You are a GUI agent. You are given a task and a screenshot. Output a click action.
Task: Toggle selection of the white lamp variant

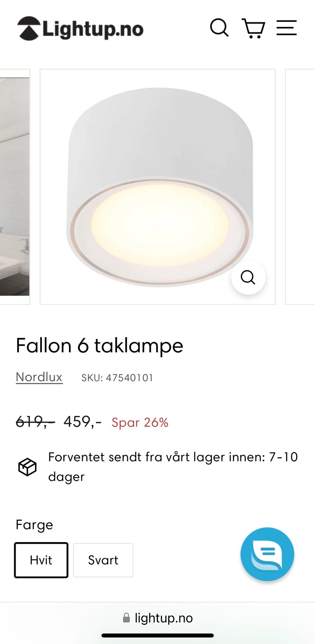pos(41,560)
